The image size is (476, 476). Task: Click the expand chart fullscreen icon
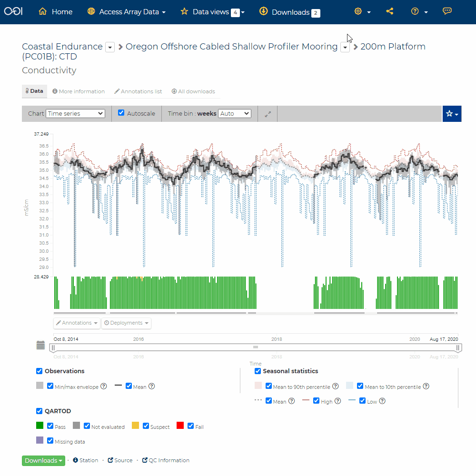tap(268, 114)
